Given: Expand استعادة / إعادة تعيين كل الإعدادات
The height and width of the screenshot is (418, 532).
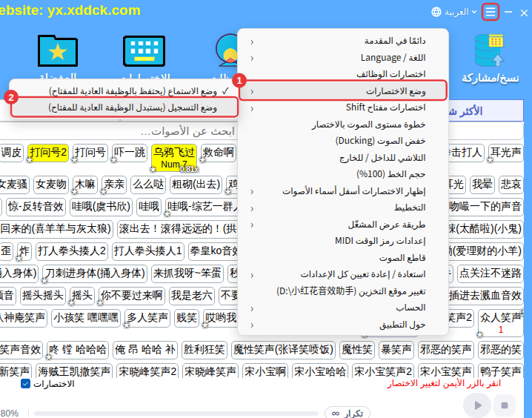Looking at the screenshot, I should point(343,274).
